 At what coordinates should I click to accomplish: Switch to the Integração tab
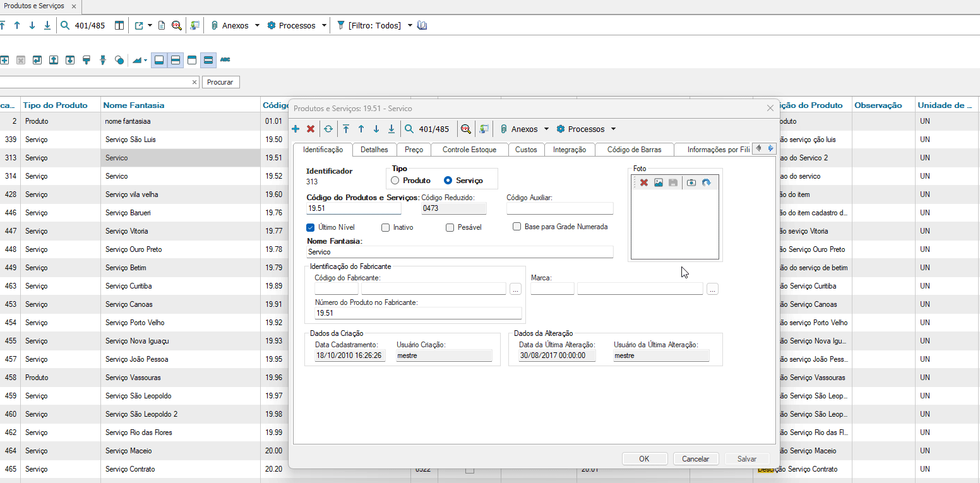[570, 150]
